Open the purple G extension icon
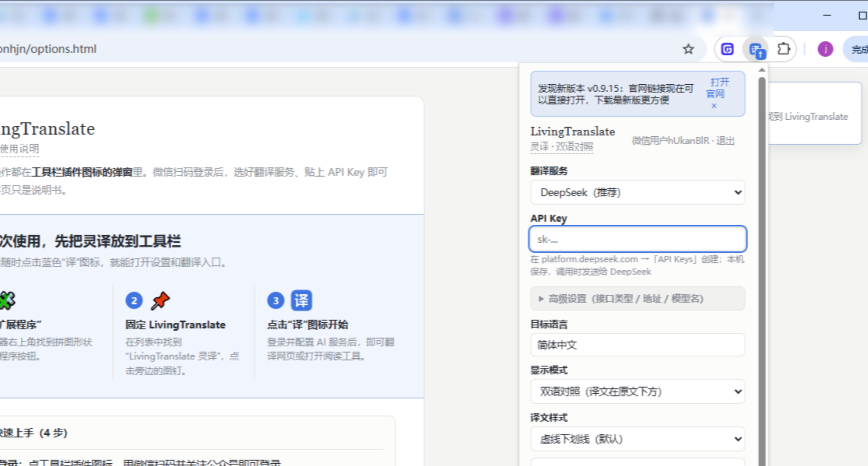 728,49
